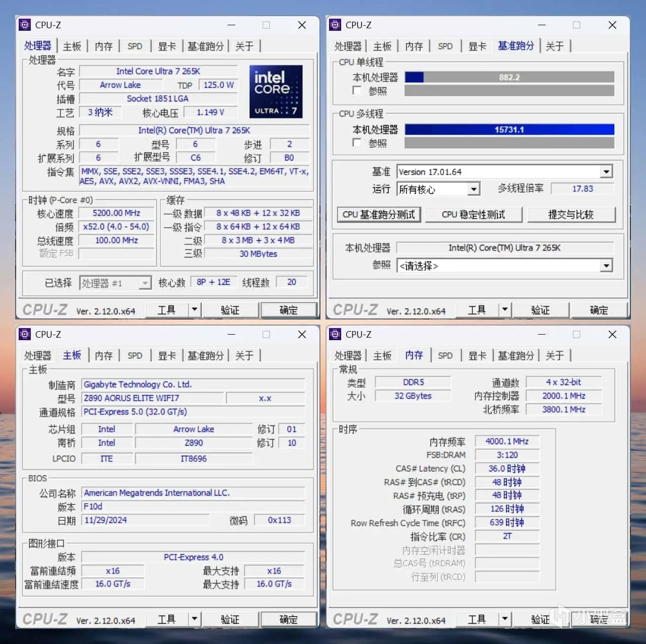Open 处理器 tab in the benchmark window
This screenshot has width=646, height=644.
coord(348,46)
